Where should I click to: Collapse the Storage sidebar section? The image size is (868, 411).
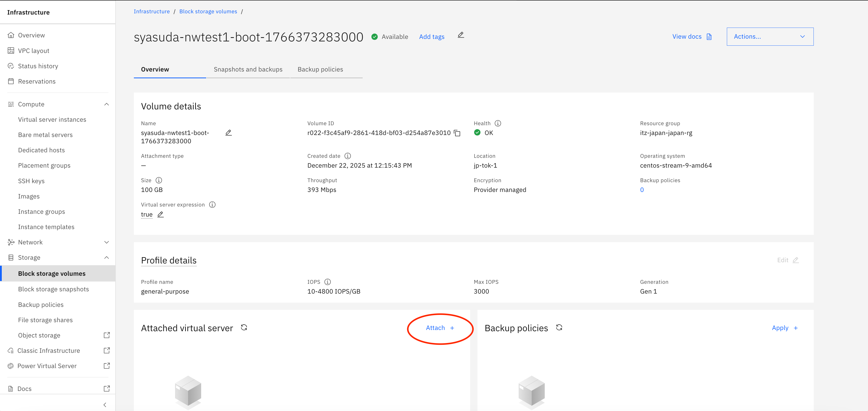point(106,258)
